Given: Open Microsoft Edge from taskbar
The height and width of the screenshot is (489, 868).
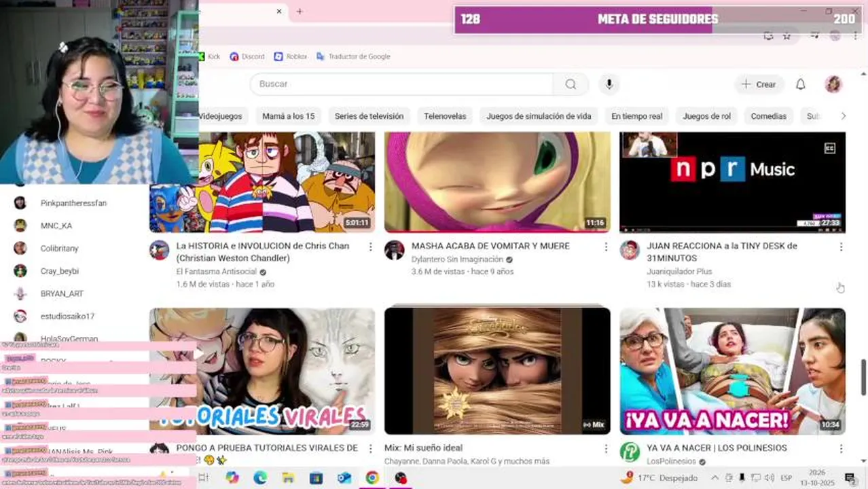Looking at the screenshot, I should pyautogui.click(x=260, y=478).
